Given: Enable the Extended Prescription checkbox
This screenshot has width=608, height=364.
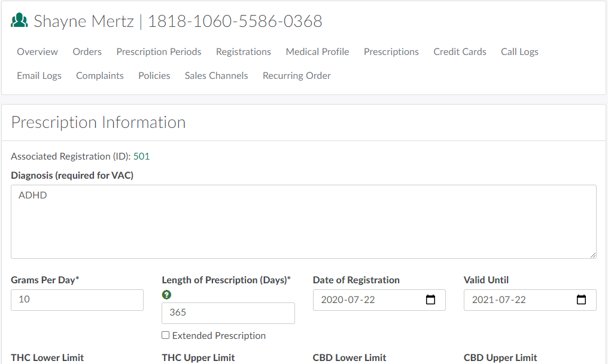Looking at the screenshot, I should tap(166, 335).
